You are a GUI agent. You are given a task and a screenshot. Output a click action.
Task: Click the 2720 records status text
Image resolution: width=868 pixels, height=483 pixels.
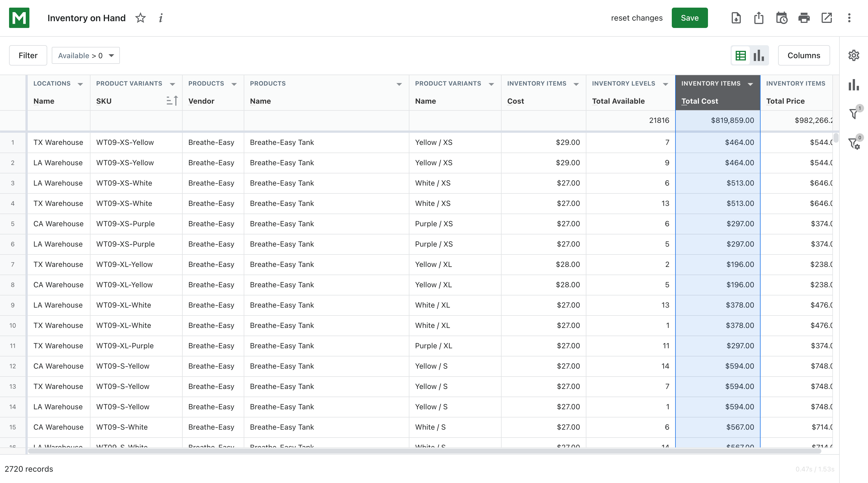coord(29,469)
